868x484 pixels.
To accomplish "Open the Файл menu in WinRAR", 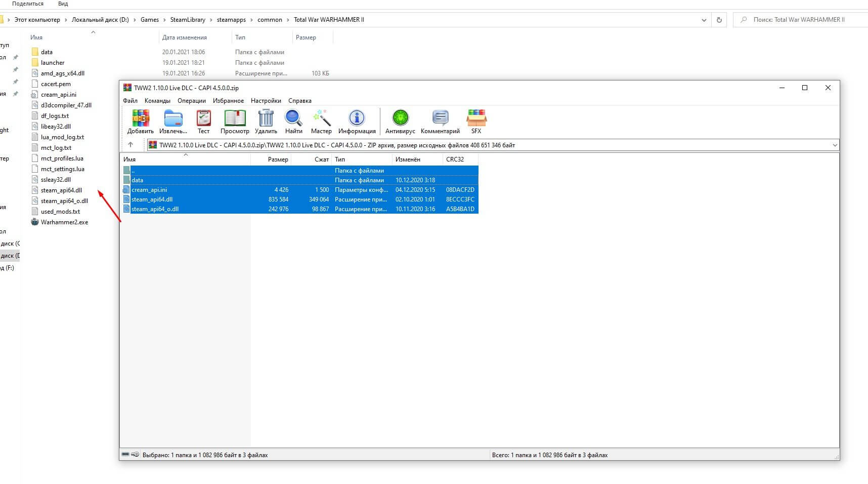I will tap(130, 101).
